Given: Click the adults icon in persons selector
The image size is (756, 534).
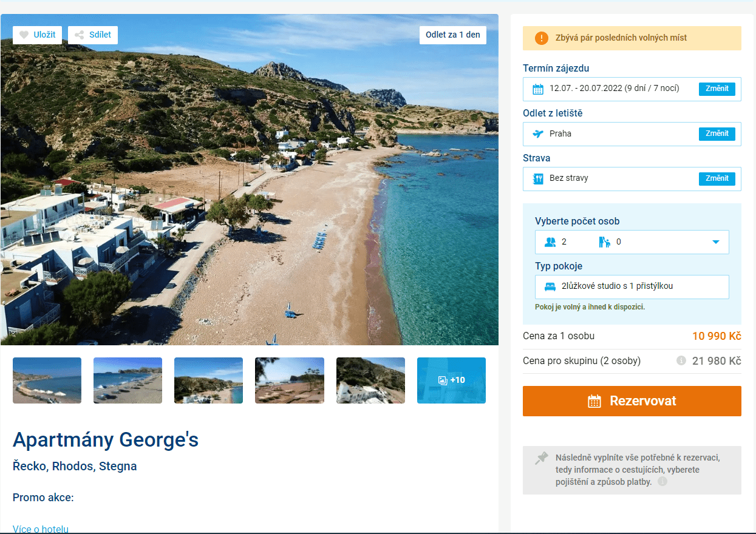Looking at the screenshot, I should [x=550, y=242].
